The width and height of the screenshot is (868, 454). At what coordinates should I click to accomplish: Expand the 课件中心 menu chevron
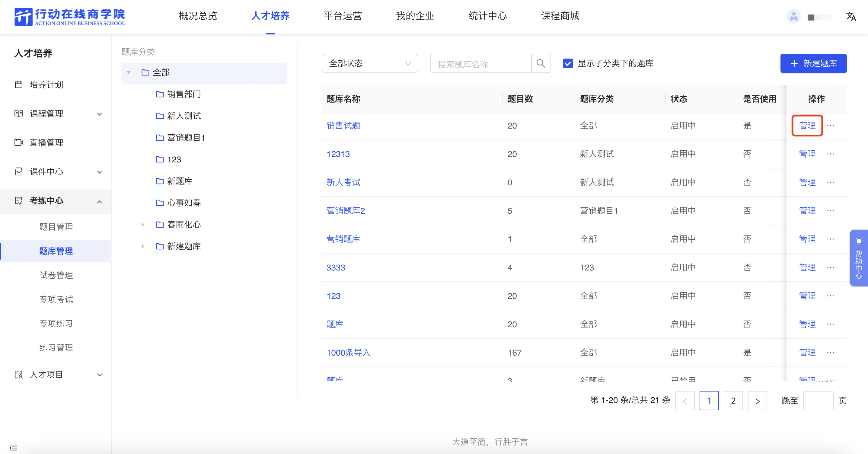tap(99, 172)
